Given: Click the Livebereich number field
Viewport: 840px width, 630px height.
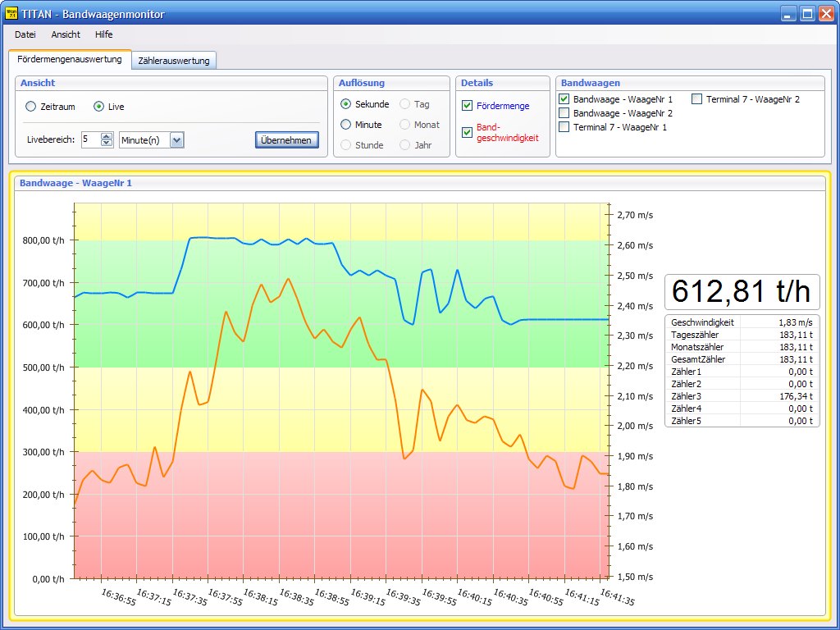Looking at the screenshot, I should pyautogui.click(x=90, y=140).
